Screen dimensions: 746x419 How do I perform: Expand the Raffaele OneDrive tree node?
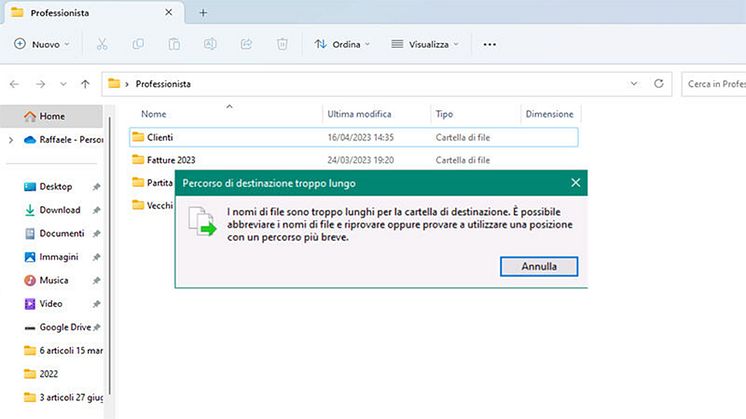(10, 140)
